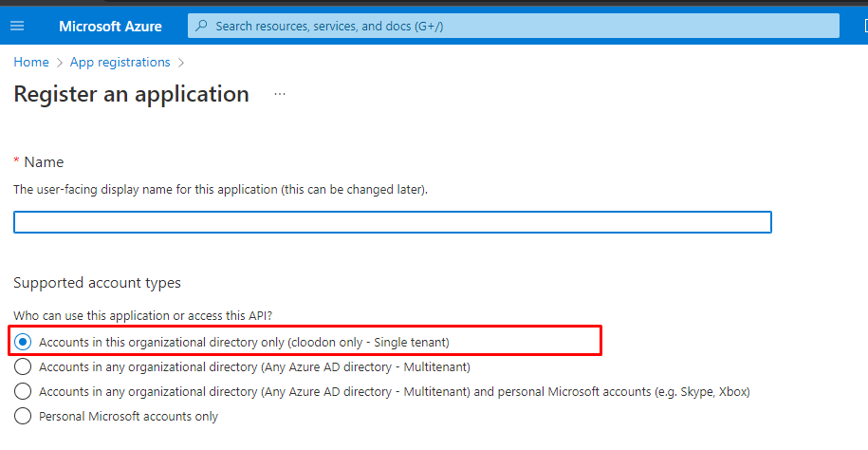Click the chevron after App registrations breadcrumb

(x=181, y=63)
